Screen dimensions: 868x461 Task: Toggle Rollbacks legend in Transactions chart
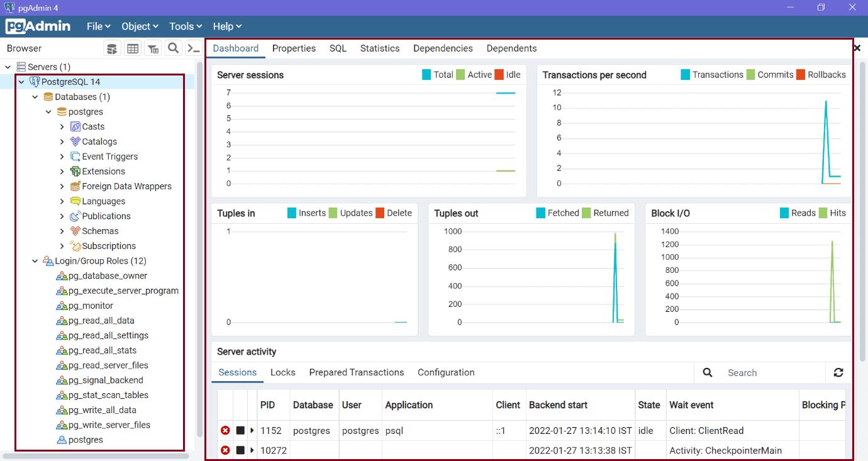tap(821, 75)
